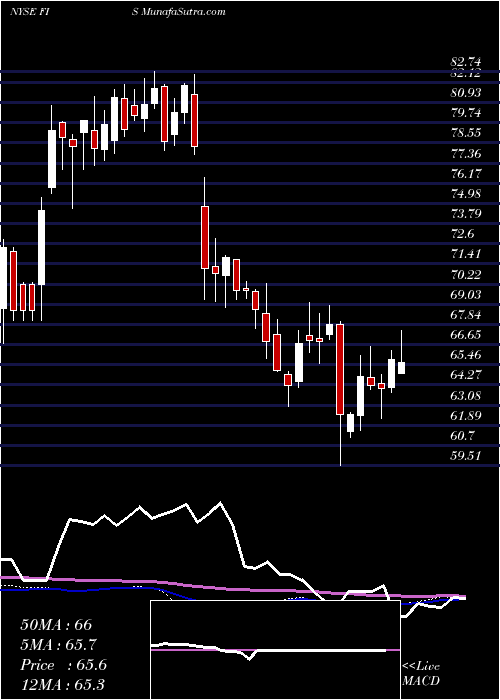Click the 74.98 price level label
Image resolution: width=500 pixels, height=700 pixels.
pyautogui.click(x=467, y=194)
